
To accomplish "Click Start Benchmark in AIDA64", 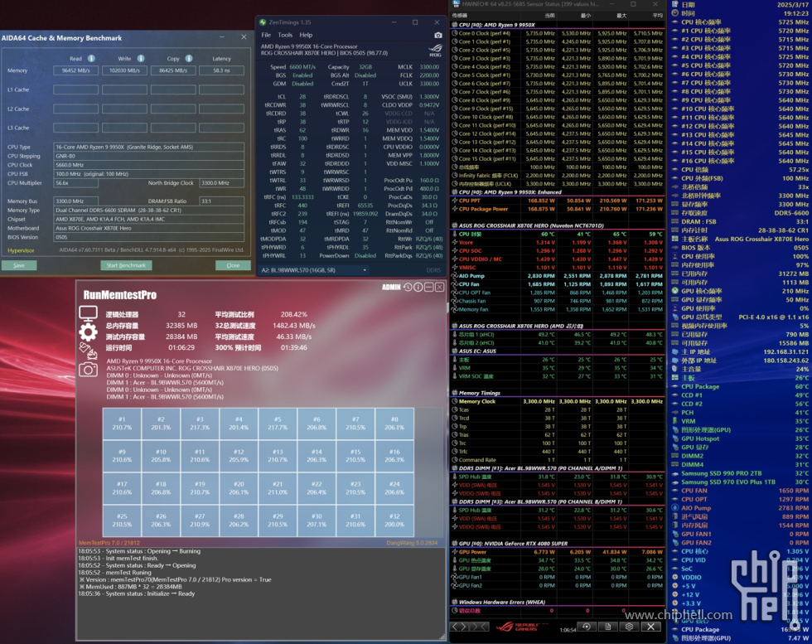I will 126,265.
